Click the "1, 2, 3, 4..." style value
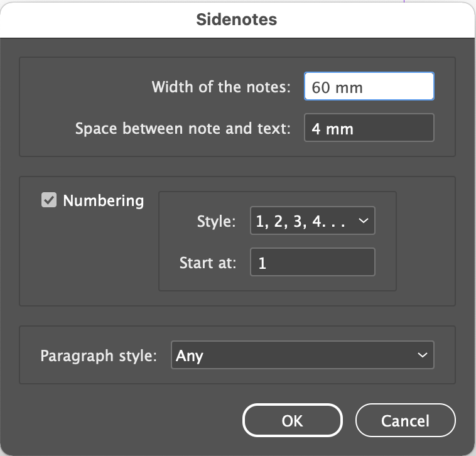 click(x=301, y=221)
